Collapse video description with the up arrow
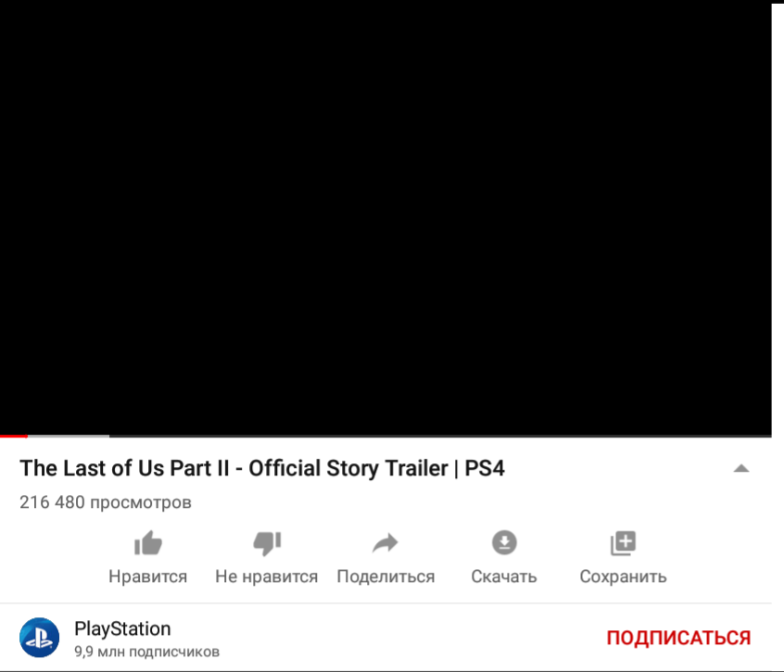784x672 pixels. pos(741,468)
